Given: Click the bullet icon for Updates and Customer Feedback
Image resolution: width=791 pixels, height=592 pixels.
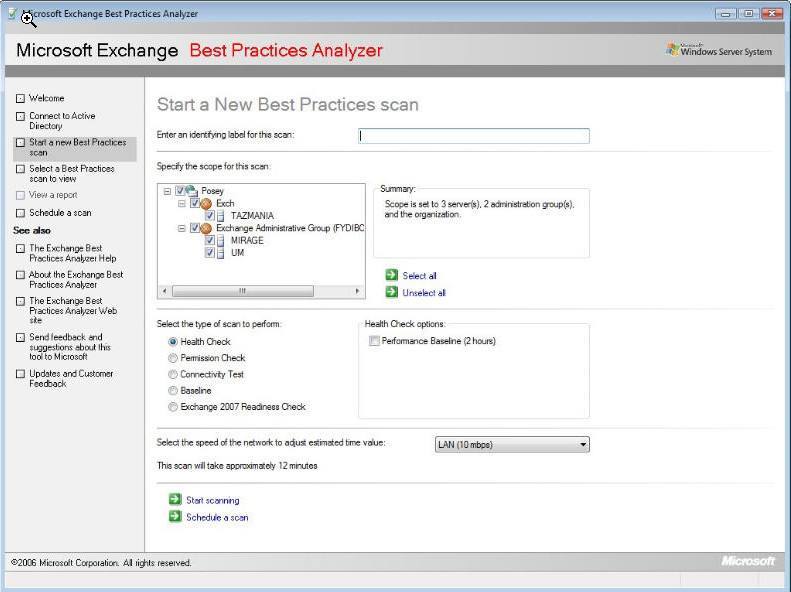Looking at the screenshot, I should coord(20,374).
